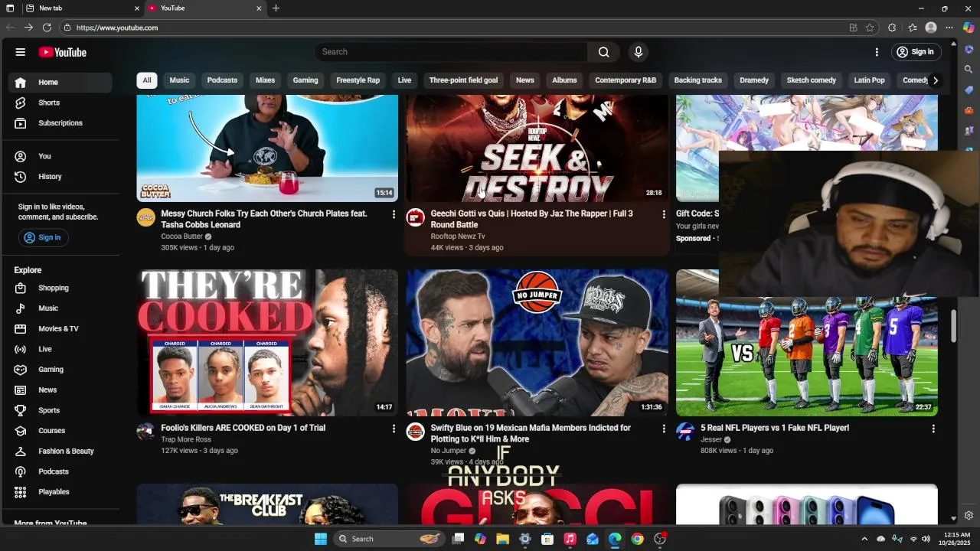Image resolution: width=980 pixels, height=551 pixels.
Task: Select the Contemporary R&B chip
Action: pyautogui.click(x=626, y=80)
